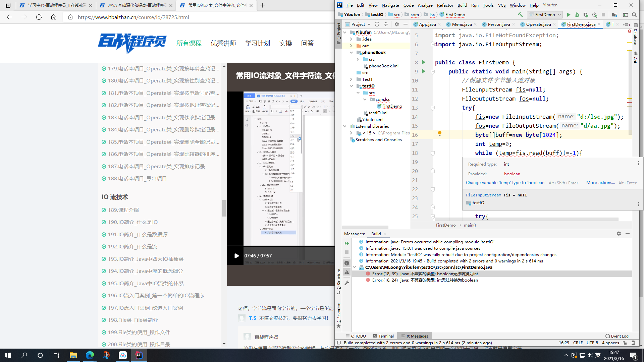Open IntelliJ IDEA from taskbar
Image resolution: width=644 pixels, height=362 pixels.
click(139, 355)
